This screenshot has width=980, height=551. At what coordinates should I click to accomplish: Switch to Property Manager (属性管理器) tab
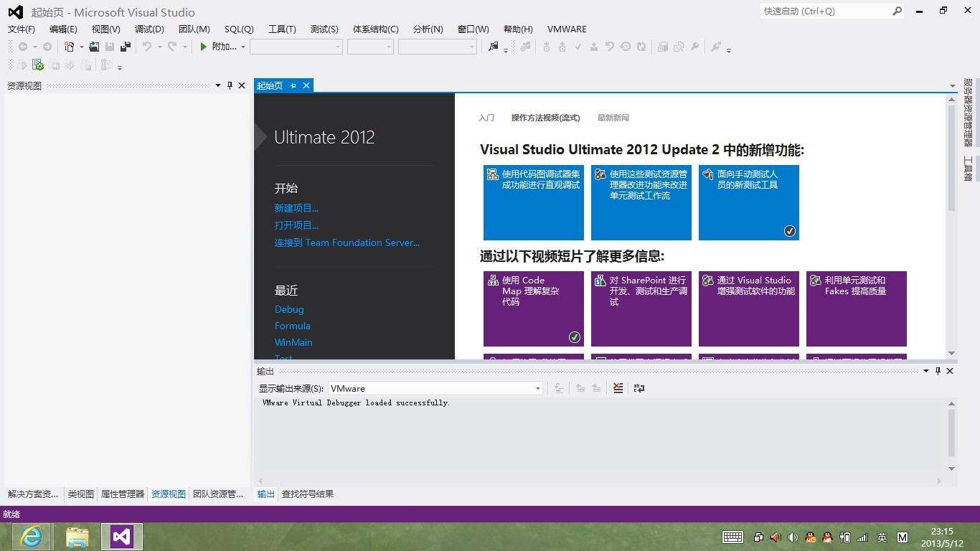123,494
